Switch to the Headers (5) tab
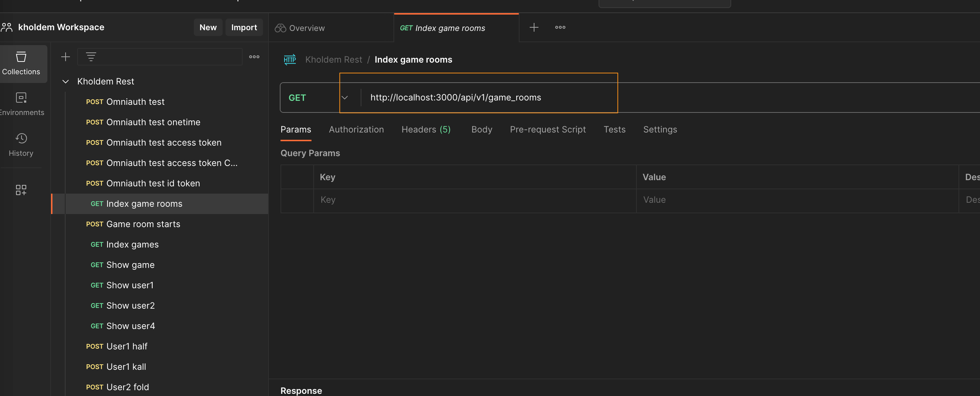This screenshot has height=396, width=980. [x=426, y=130]
